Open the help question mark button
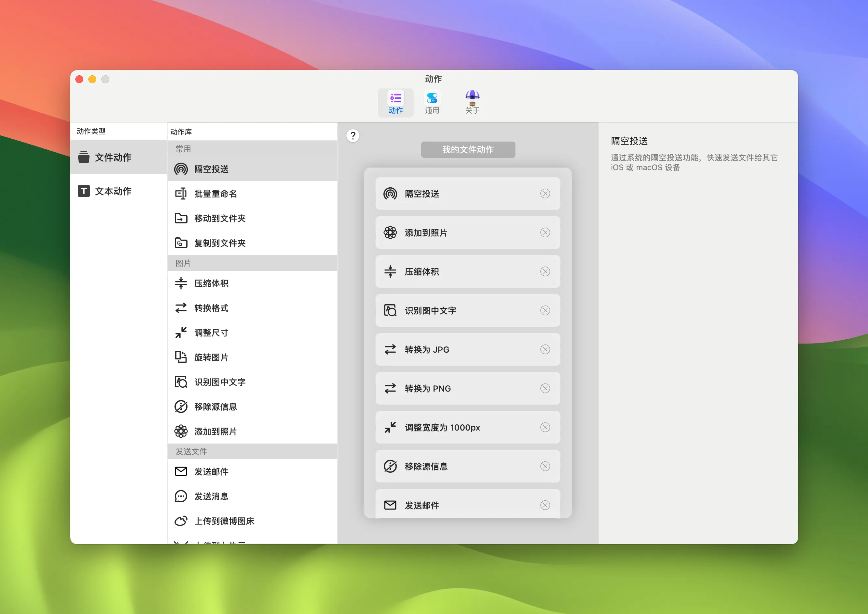 point(352,136)
